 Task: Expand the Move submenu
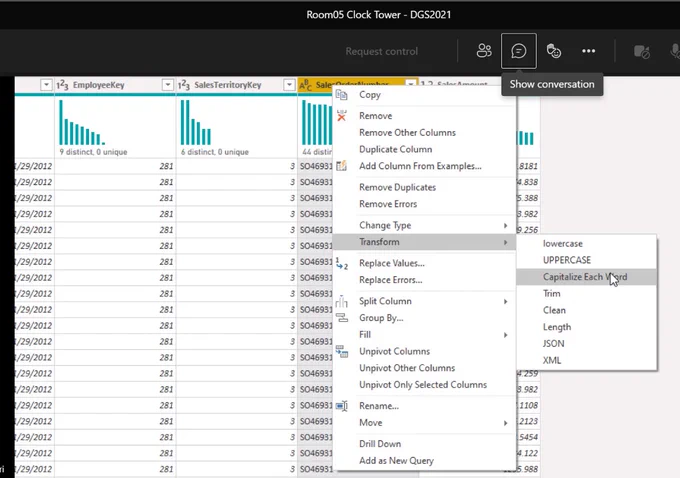click(505, 423)
